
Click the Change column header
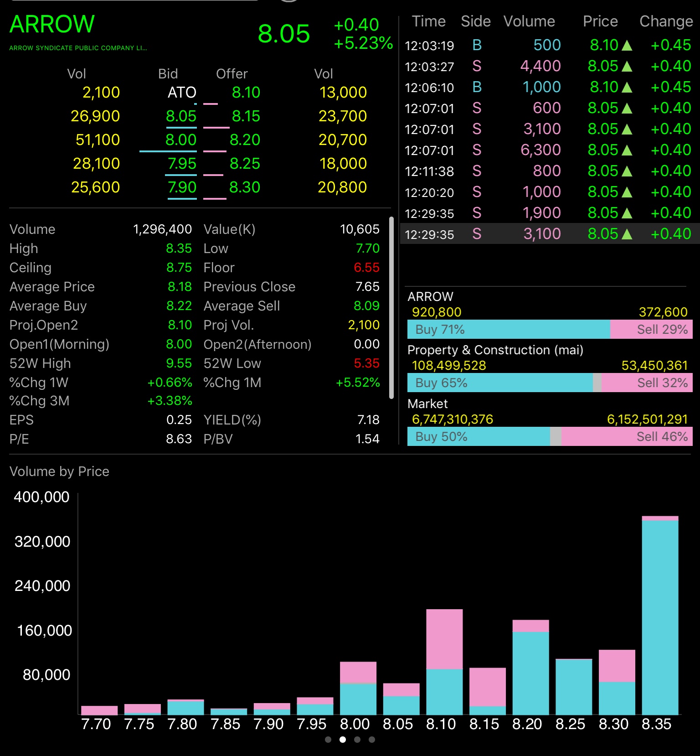click(666, 21)
